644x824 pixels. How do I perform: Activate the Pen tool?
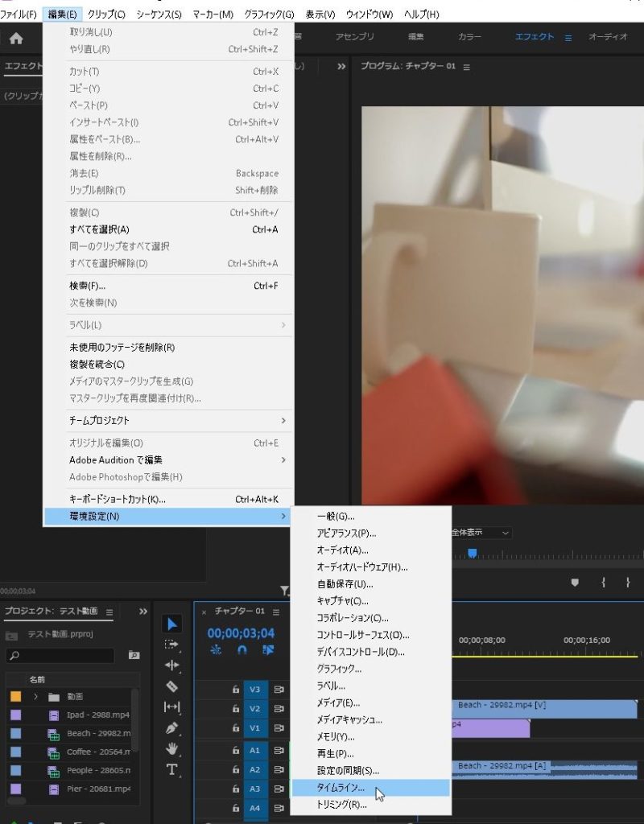click(172, 728)
